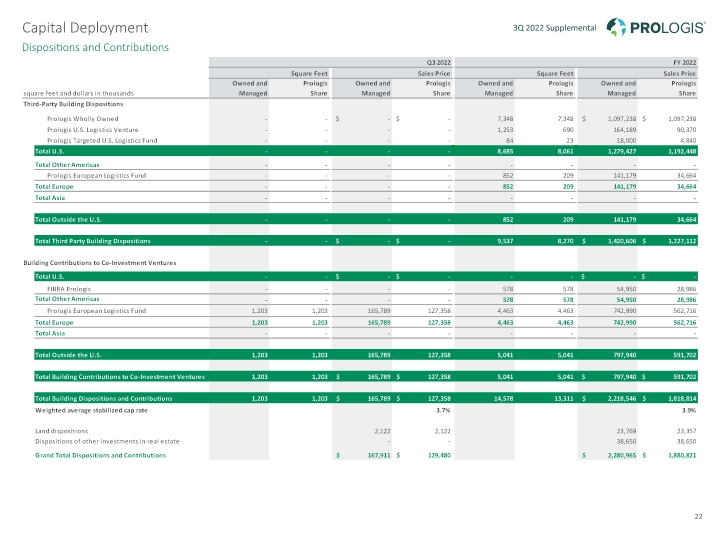Click 'Total Third Party Building Dispositions' row label
720x540 pixels.
click(93, 241)
